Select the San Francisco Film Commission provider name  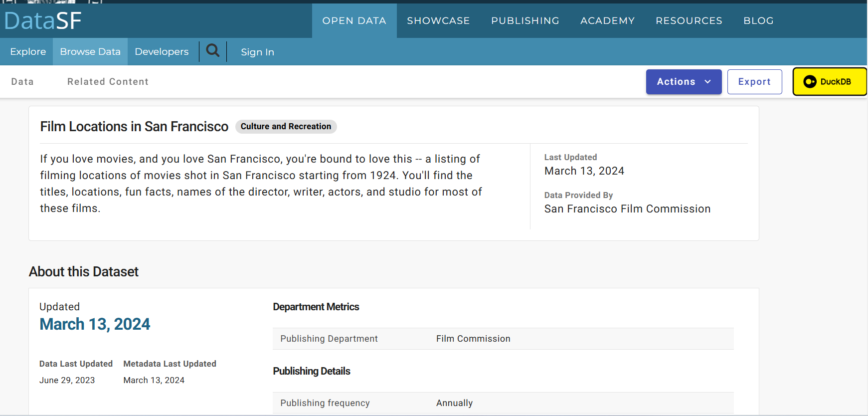click(x=627, y=209)
